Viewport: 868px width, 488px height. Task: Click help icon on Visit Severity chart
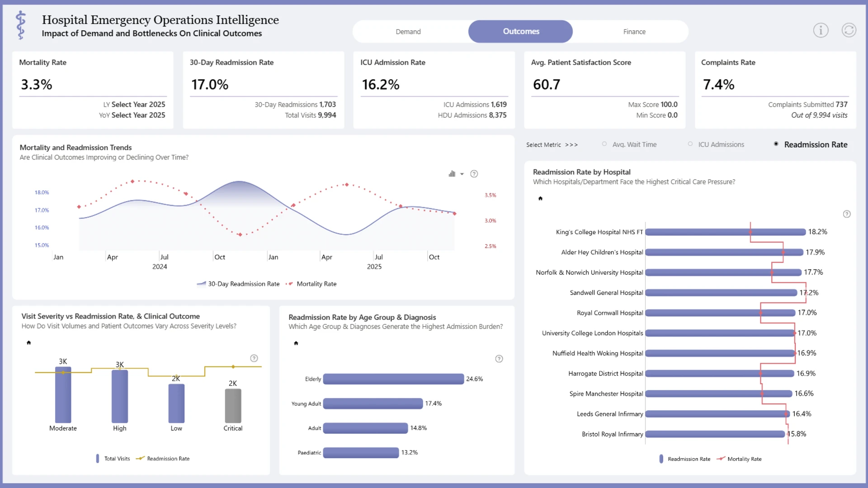click(x=254, y=358)
